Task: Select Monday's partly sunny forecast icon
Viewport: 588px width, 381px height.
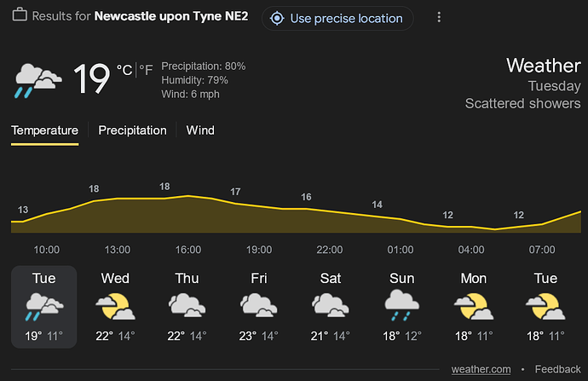Action: coord(474,306)
